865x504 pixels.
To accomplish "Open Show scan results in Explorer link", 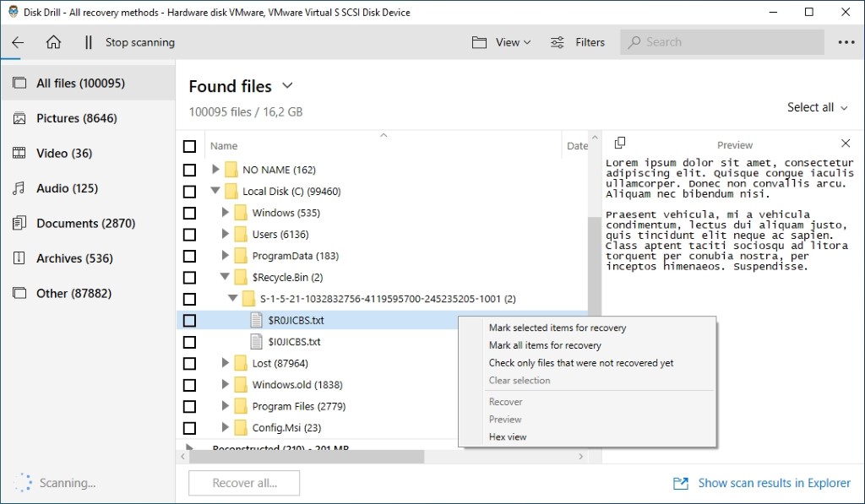I will pos(774,483).
